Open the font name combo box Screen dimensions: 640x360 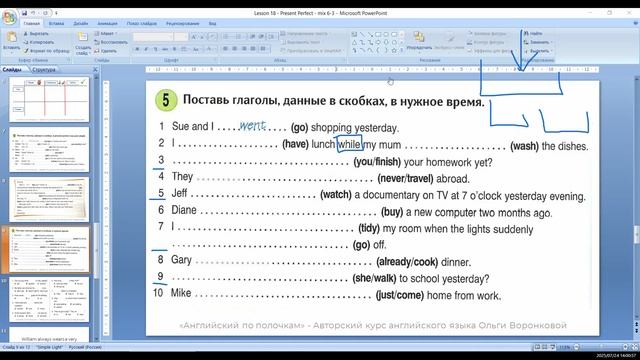[x=153, y=37]
